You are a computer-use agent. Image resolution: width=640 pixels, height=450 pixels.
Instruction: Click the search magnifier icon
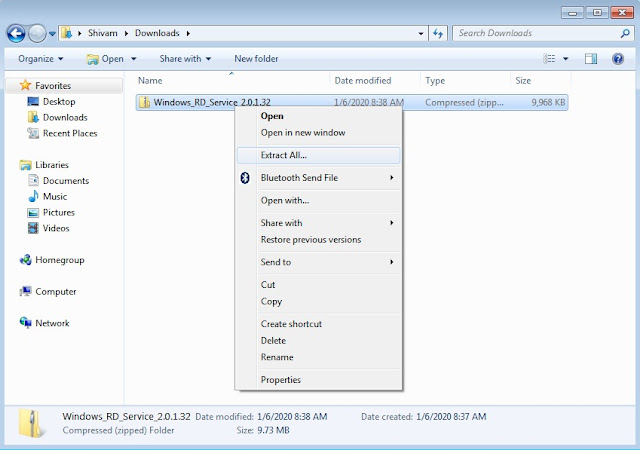tap(624, 33)
